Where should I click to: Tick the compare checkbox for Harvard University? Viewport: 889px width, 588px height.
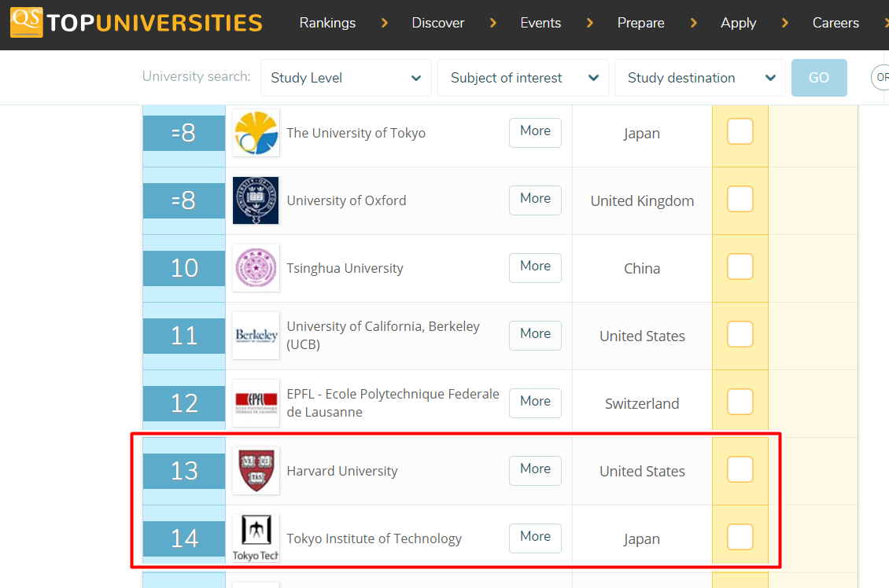point(740,469)
